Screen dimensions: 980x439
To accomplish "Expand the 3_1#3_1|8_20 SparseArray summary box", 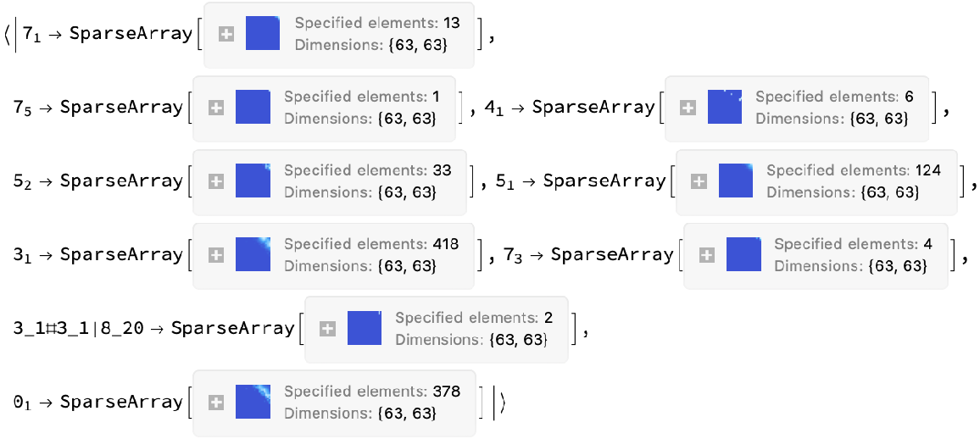I will tap(327, 329).
